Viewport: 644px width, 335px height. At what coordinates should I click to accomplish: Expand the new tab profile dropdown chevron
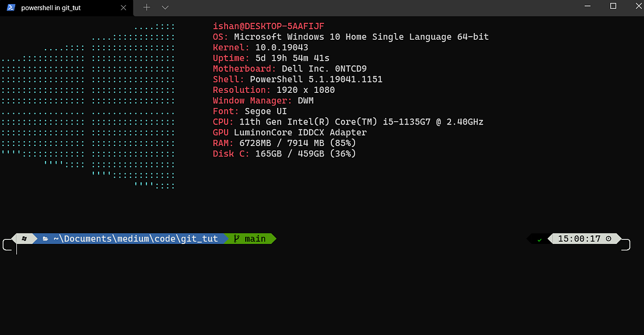coord(165,8)
